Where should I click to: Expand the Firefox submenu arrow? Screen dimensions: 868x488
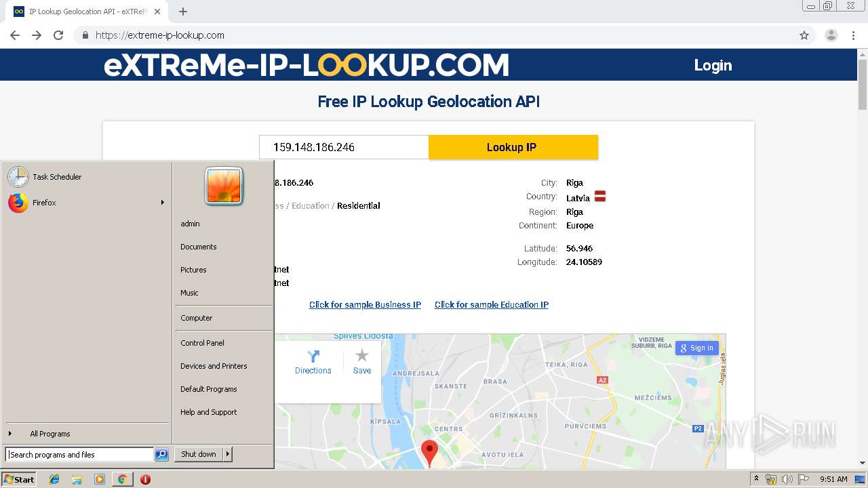point(163,203)
